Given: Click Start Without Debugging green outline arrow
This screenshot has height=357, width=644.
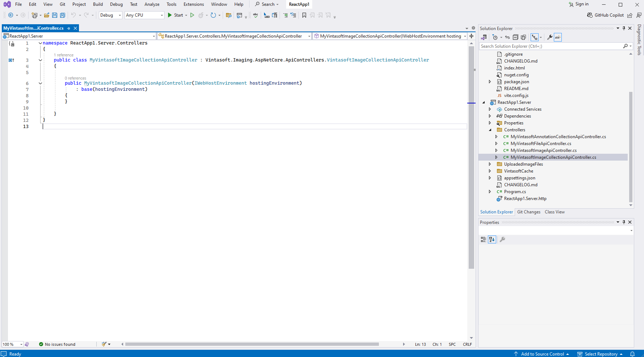Looking at the screenshot, I should (x=192, y=15).
